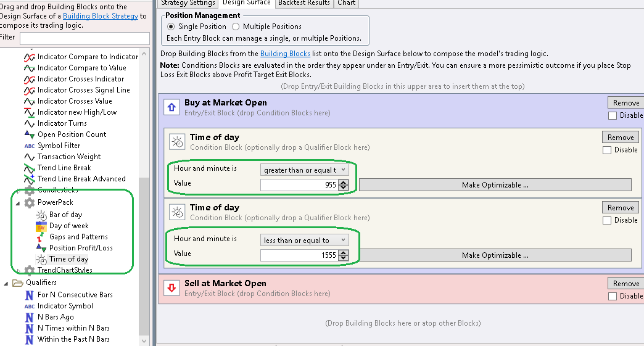Click Make Optimizable for the 955 value
644x346 pixels.
click(495, 185)
